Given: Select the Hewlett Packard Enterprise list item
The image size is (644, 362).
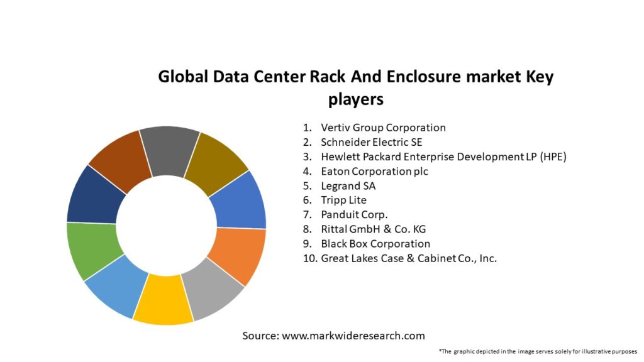Looking at the screenshot, I should coord(443,156).
